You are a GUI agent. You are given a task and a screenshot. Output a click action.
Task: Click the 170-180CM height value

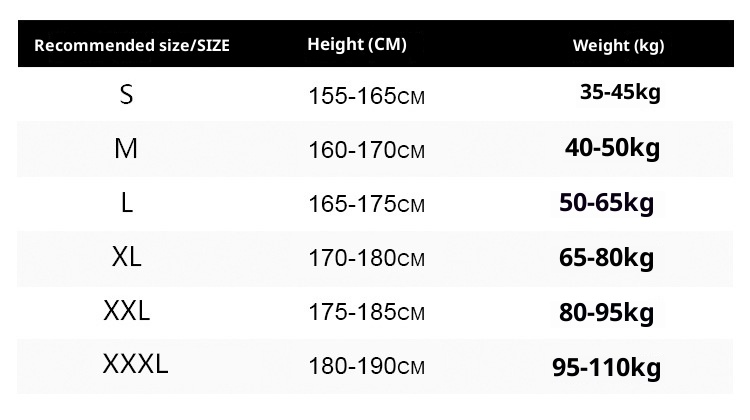pos(367,259)
